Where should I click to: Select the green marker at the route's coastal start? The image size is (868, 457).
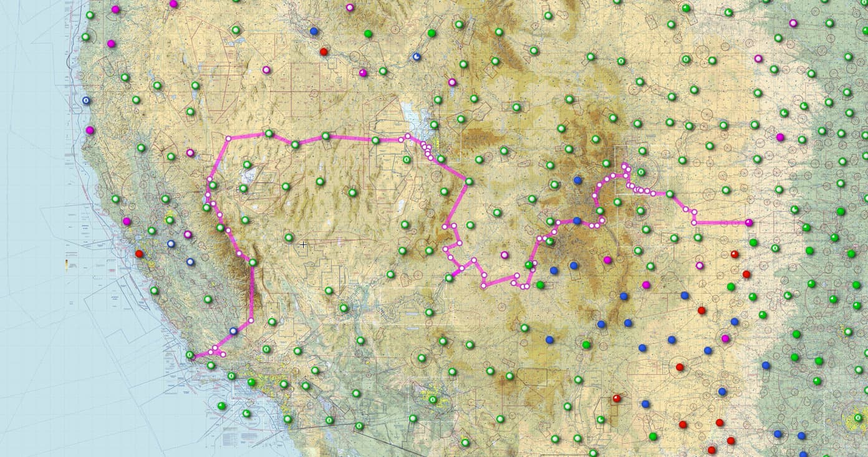(190, 355)
